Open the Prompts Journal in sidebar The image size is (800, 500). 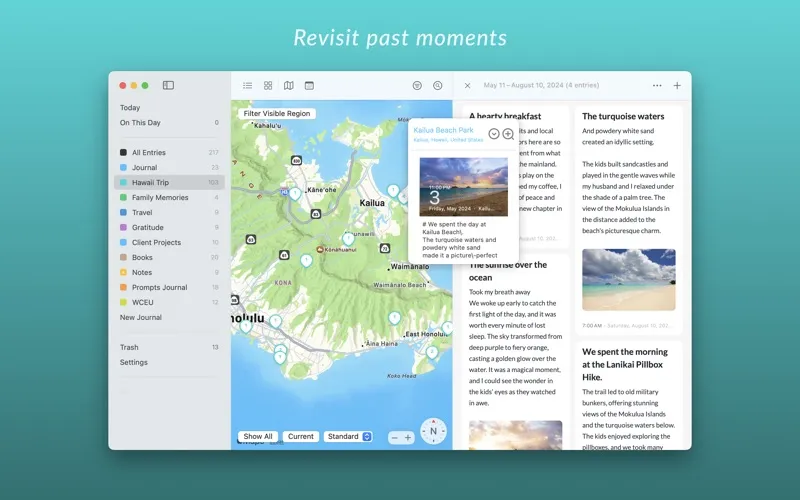pos(159,288)
